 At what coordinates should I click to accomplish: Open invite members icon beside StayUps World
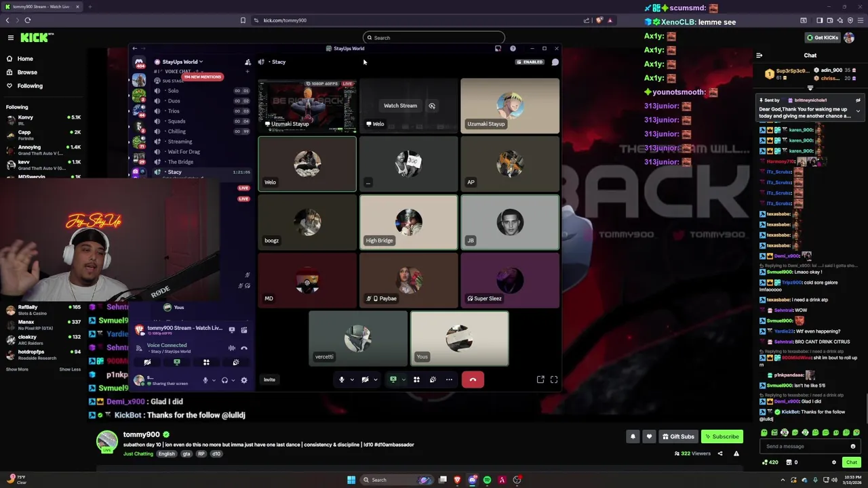point(248,62)
